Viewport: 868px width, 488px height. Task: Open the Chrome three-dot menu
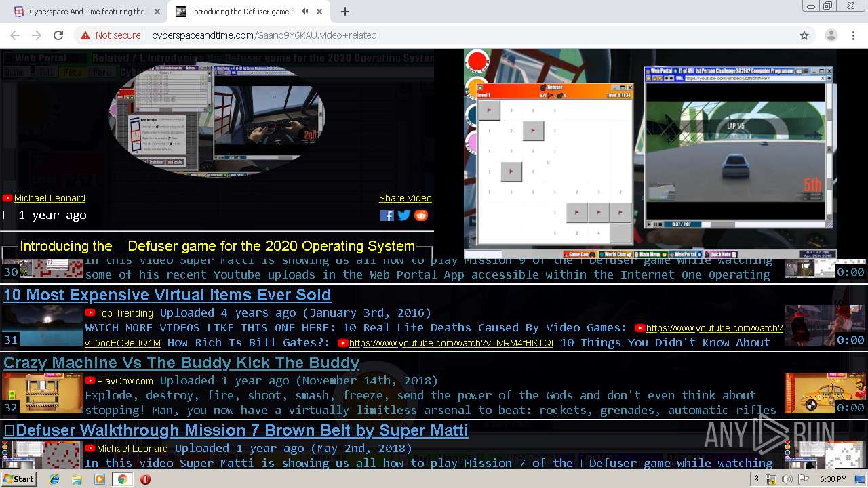[x=853, y=35]
